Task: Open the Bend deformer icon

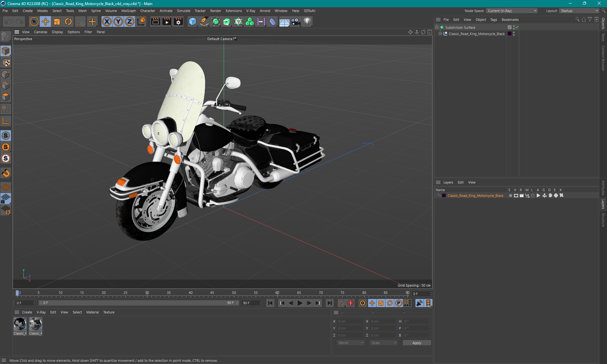Action: click(x=273, y=21)
